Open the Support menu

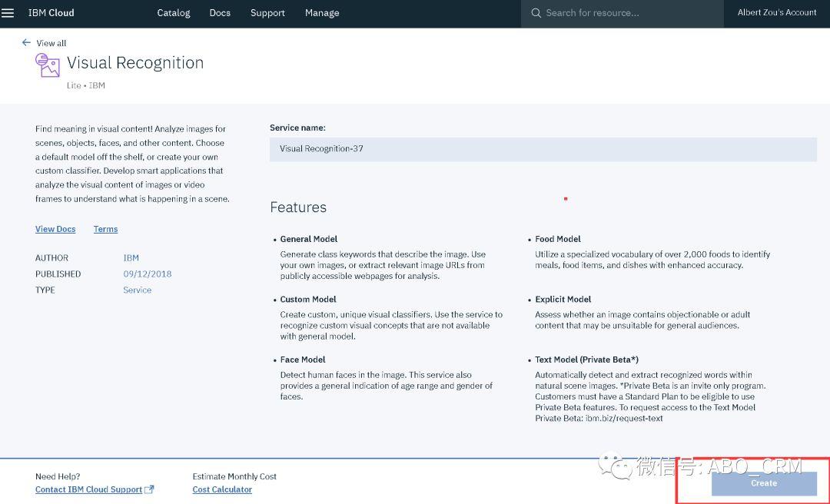click(267, 13)
